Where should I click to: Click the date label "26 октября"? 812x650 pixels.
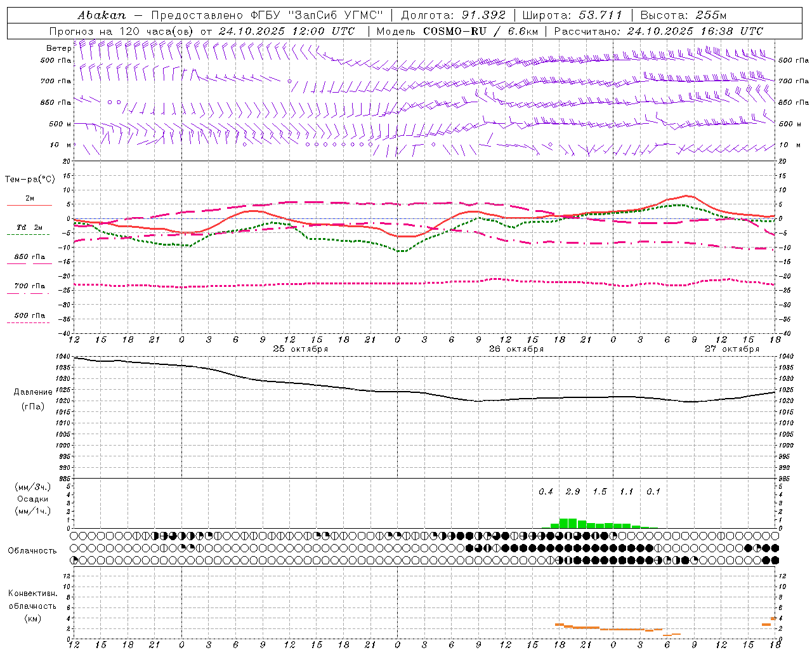pos(516,349)
